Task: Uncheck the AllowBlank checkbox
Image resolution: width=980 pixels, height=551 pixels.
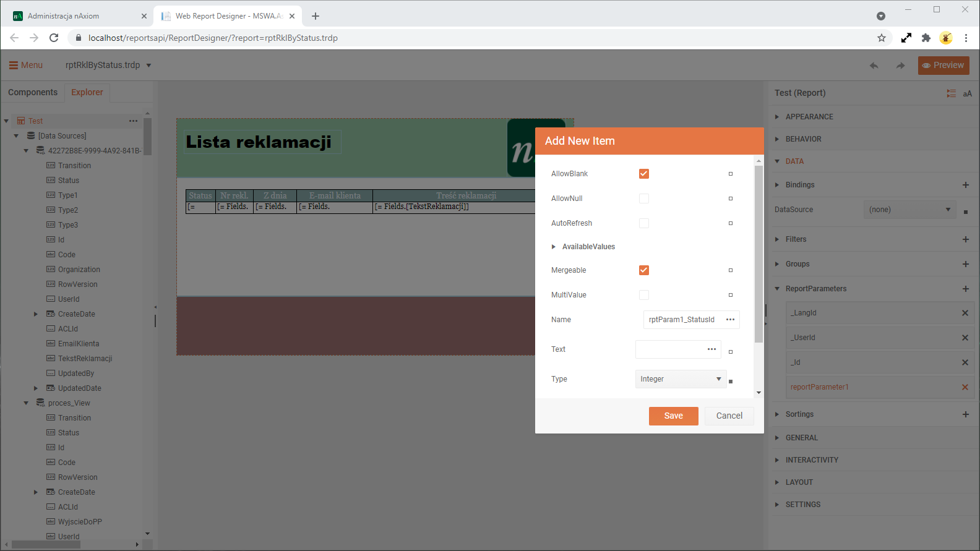Action: [644, 174]
